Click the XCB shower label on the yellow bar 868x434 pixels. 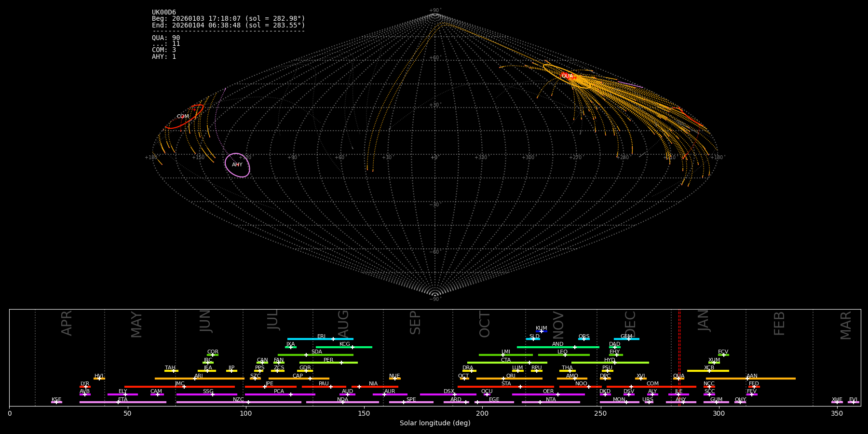(x=709, y=368)
